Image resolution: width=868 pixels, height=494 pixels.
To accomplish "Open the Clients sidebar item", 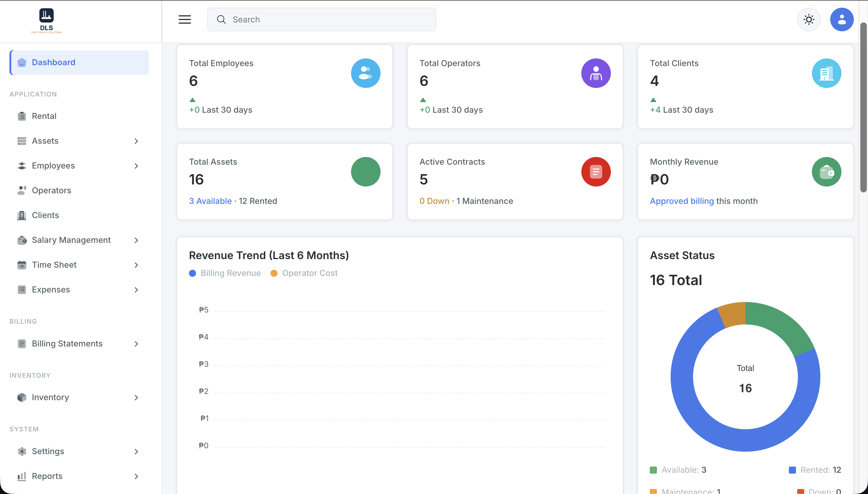I will [x=79, y=215].
